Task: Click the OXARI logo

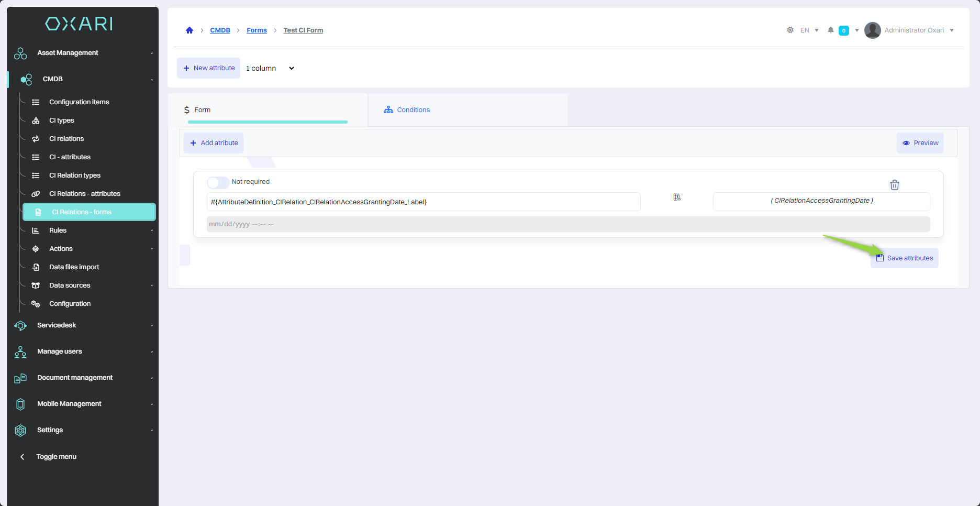Action: (79, 24)
